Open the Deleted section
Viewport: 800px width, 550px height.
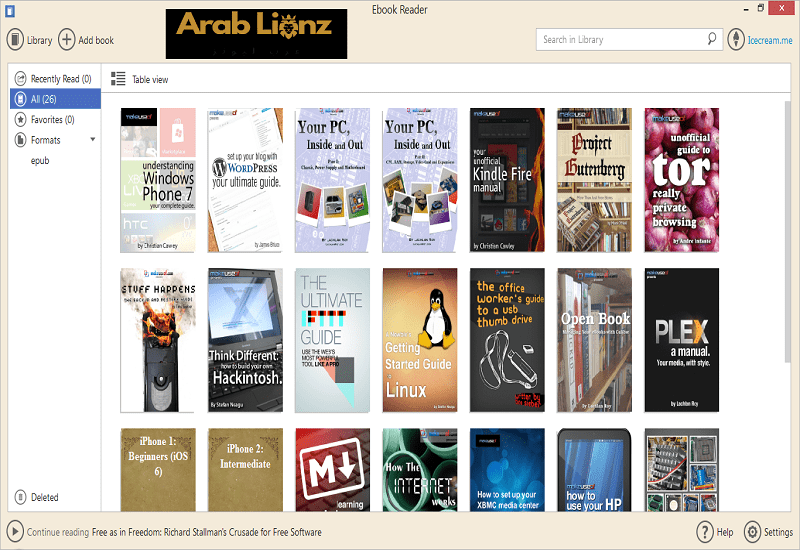[x=44, y=497]
